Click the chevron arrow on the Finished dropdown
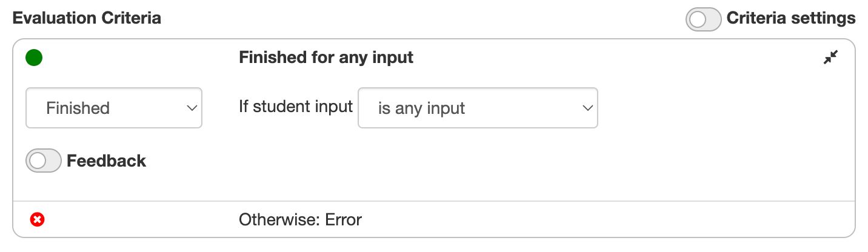The image size is (868, 252). point(192,108)
